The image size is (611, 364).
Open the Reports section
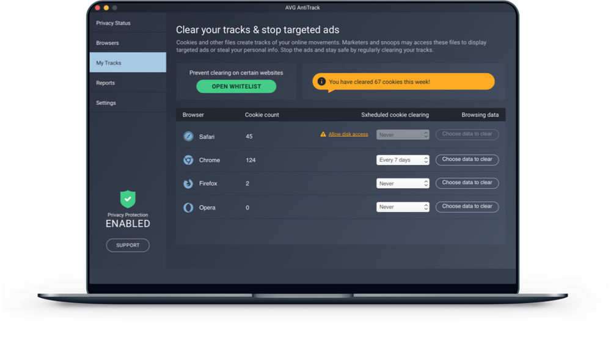pyautogui.click(x=128, y=82)
